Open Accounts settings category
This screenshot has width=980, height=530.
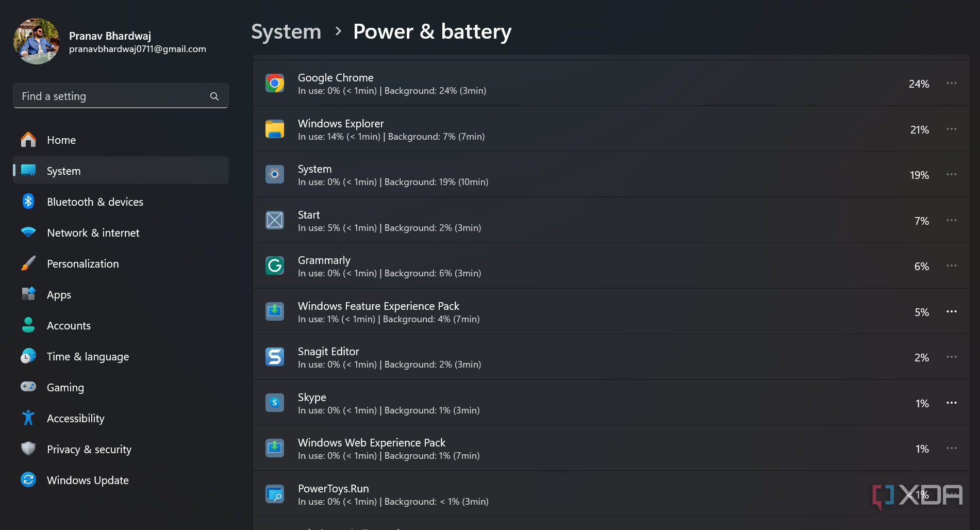click(x=121, y=325)
